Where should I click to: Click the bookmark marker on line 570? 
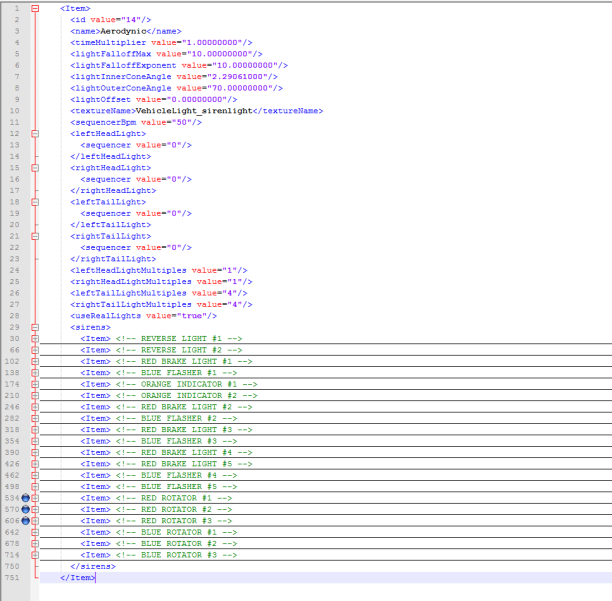point(26,509)
